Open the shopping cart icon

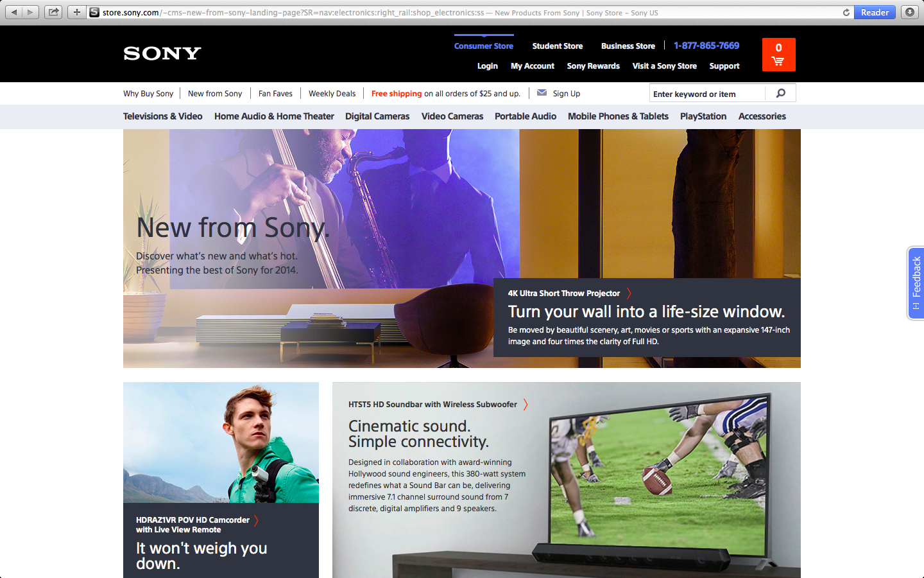[x=778, y=55]
